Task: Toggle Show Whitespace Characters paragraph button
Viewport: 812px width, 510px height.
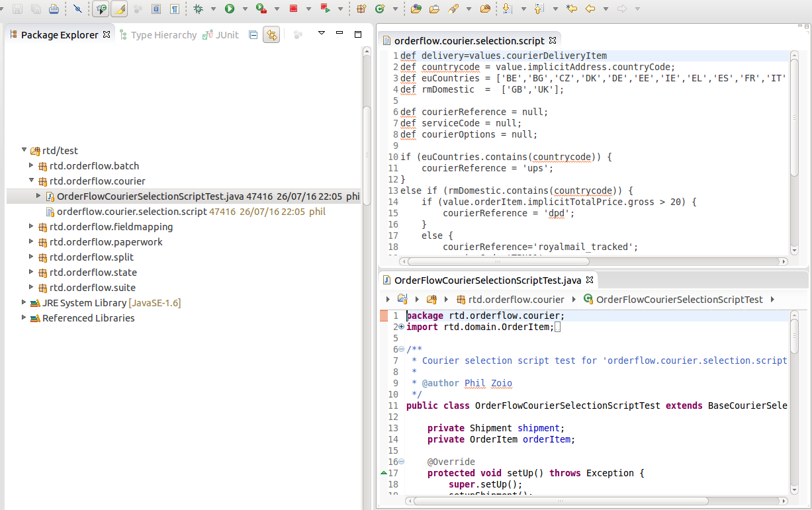Action: click(x=174, y=9)
